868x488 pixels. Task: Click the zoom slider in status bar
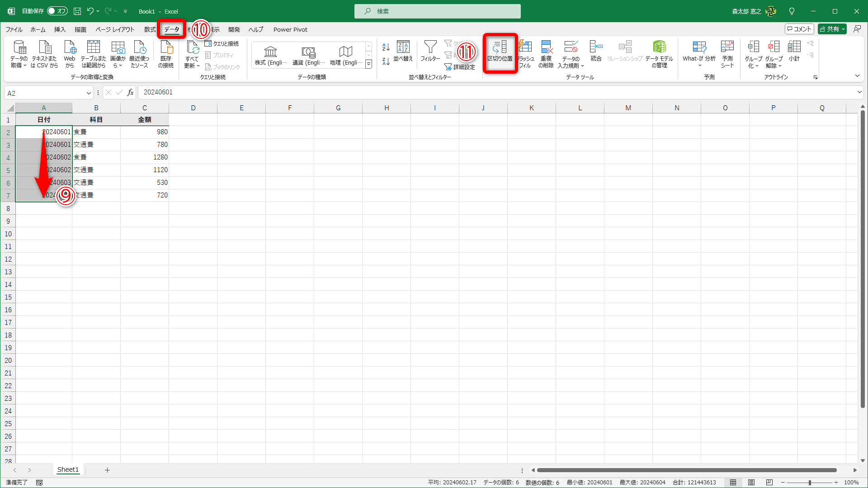tap(810, 483)
